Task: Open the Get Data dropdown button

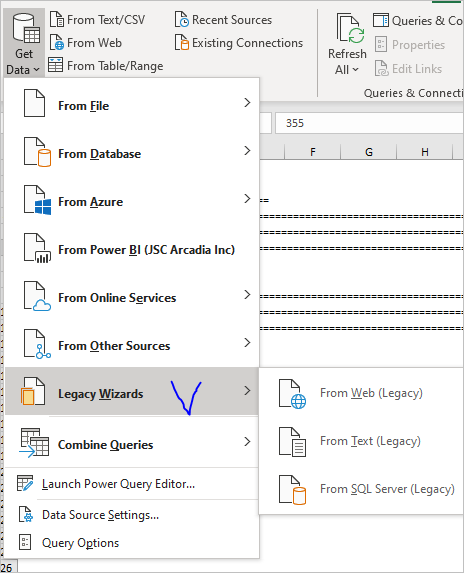Action: [x=24, y=43]
